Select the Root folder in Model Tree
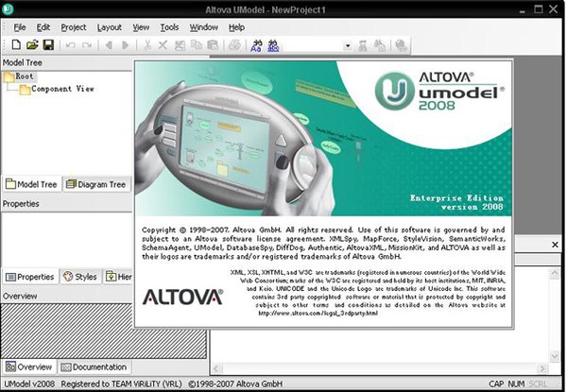The image size is (567, 392). click(x=25, y=76)
